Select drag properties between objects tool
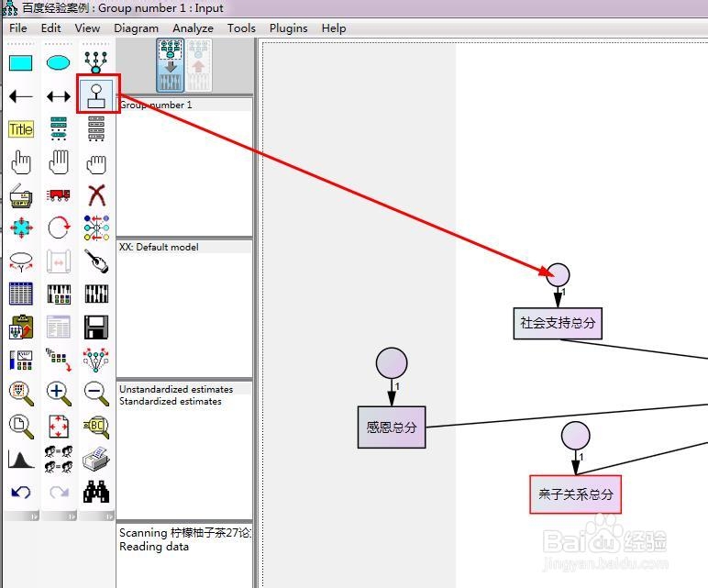The width and height of the screenshot is (708, 588). point(59,360)
